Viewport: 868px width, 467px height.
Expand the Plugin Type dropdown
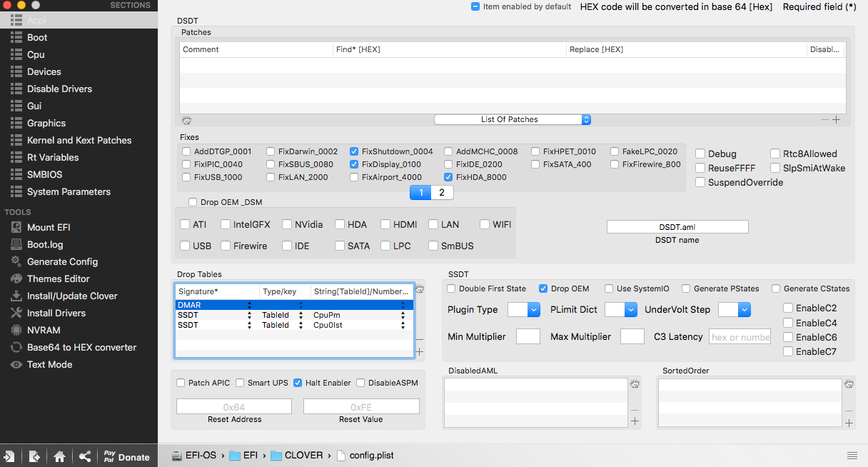(x=524, y=309)
